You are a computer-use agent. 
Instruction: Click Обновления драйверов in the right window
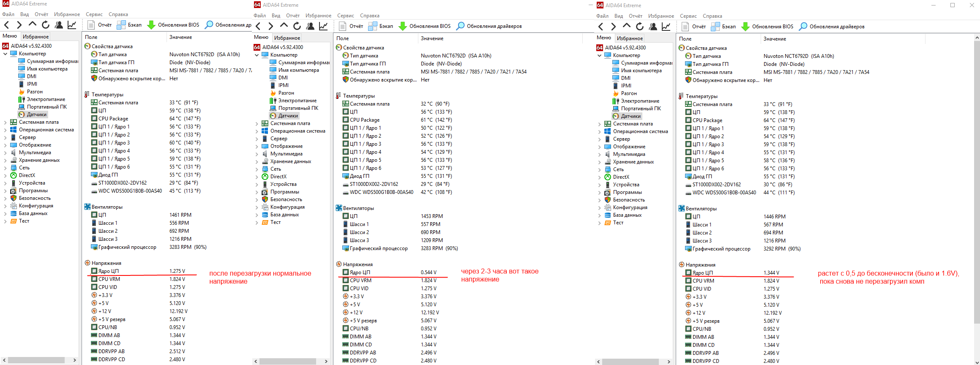click(832, 27)
